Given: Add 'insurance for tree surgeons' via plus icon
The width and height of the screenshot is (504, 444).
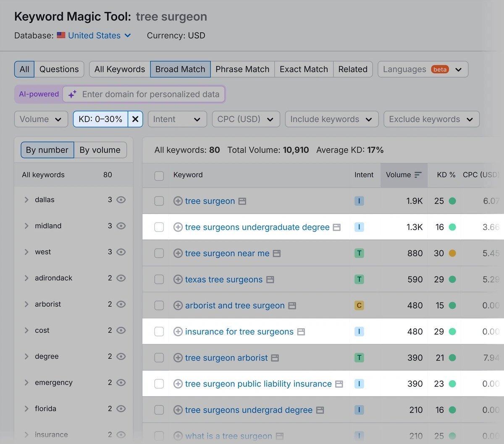Looking at the screenshot, I should coord(178,332).
